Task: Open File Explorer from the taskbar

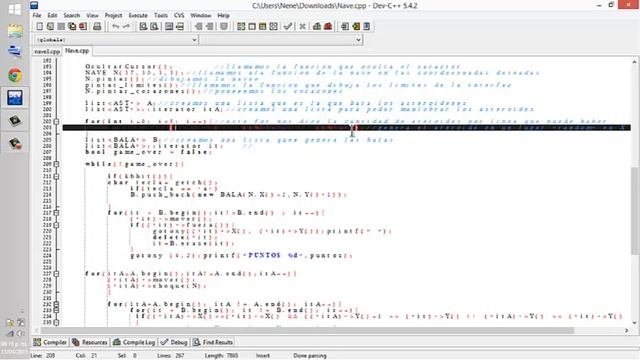Action: pyautogui.click(x=15, y=31)
